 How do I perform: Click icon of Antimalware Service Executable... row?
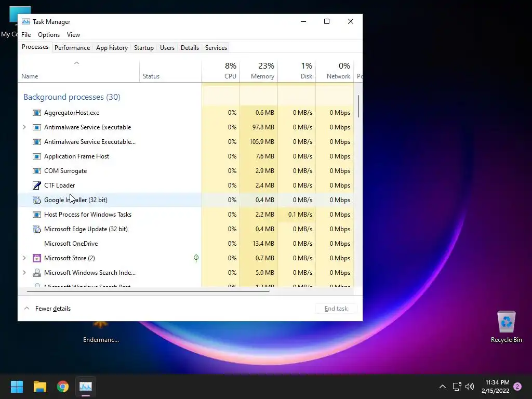37,142
